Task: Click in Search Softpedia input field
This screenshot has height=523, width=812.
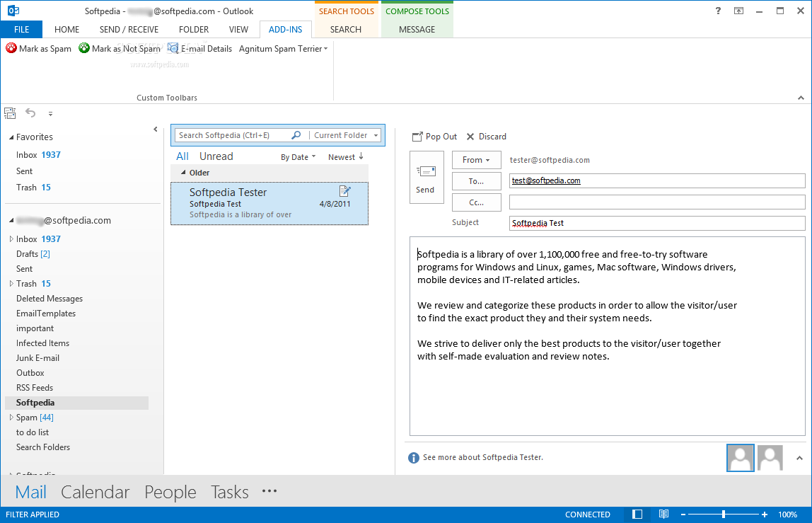Action: pos(233,135)
